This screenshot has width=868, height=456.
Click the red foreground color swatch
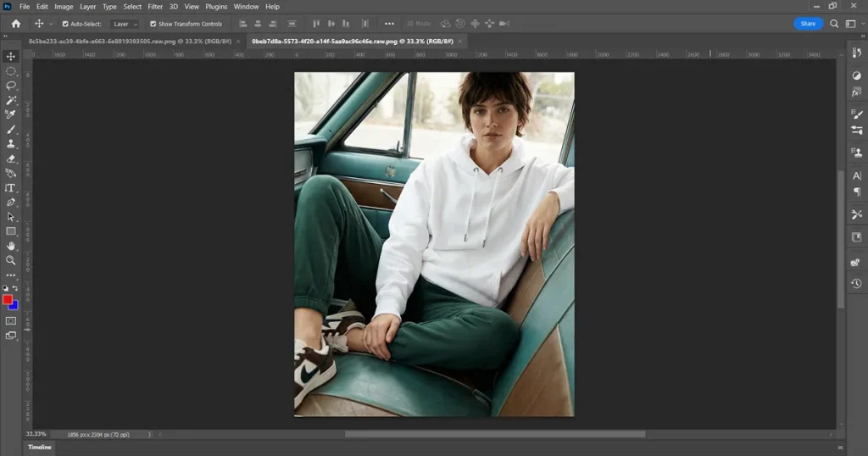[8, 300]
